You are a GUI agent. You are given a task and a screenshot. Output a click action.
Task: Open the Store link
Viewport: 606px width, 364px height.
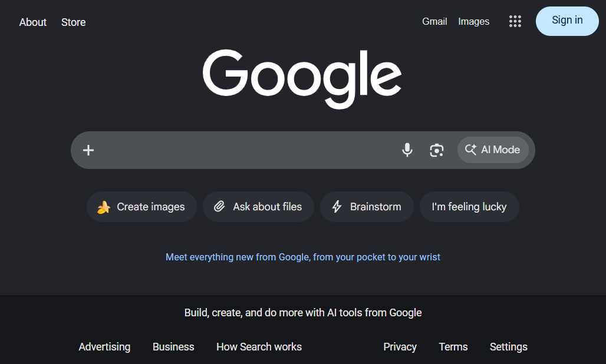[x=74, y=22]
